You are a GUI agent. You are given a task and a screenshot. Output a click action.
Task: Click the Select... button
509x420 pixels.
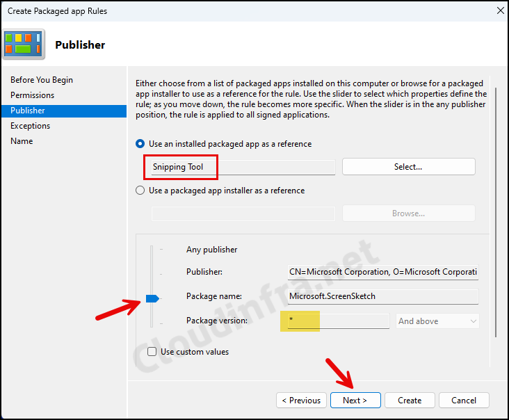(x=409, y=167)
